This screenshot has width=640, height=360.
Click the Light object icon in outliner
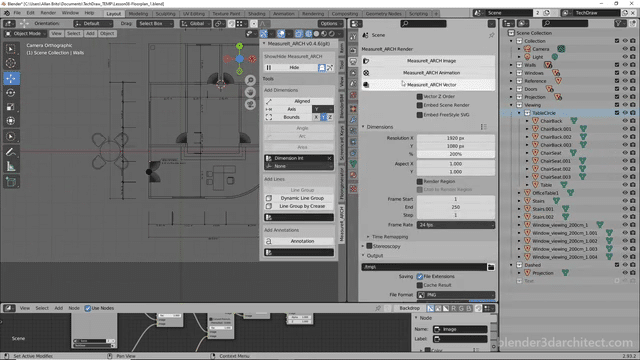pyautogui.click(x=527, y=57)
